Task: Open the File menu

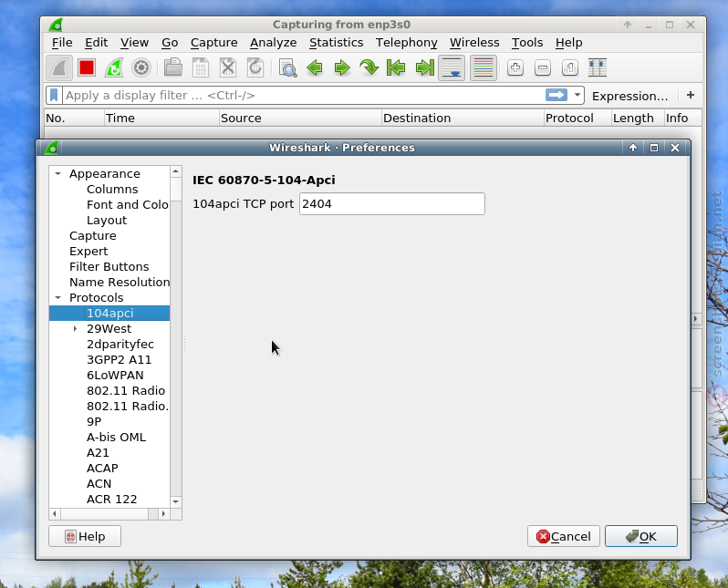Action: coord(62,43)
